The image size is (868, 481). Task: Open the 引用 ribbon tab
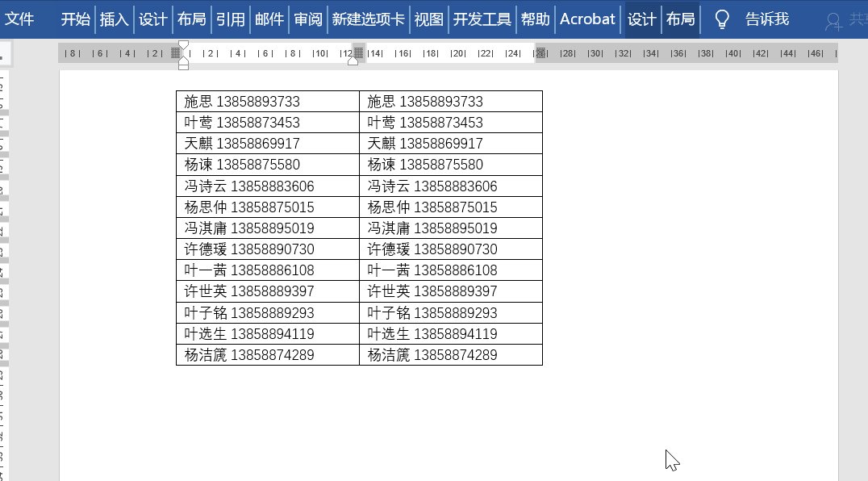231,19
